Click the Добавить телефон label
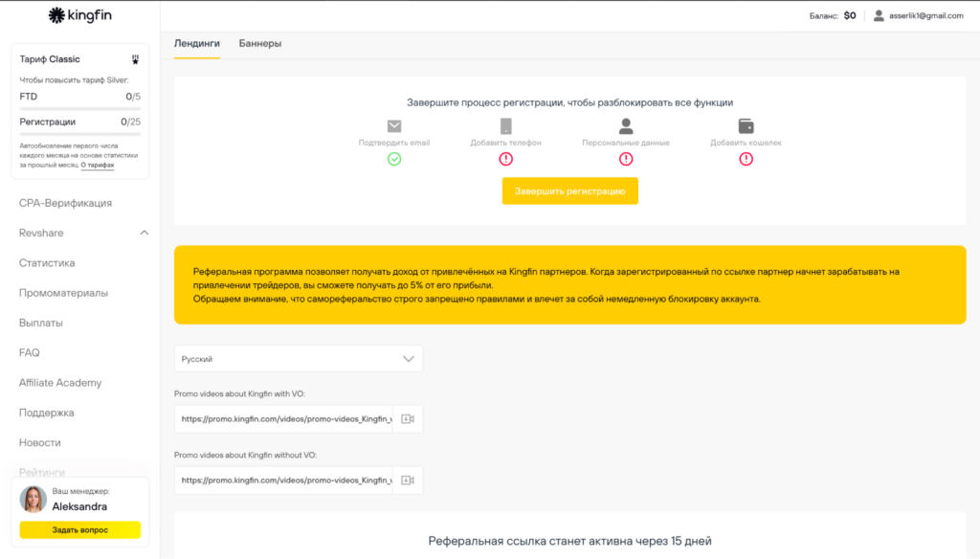 tap(505, 143)
